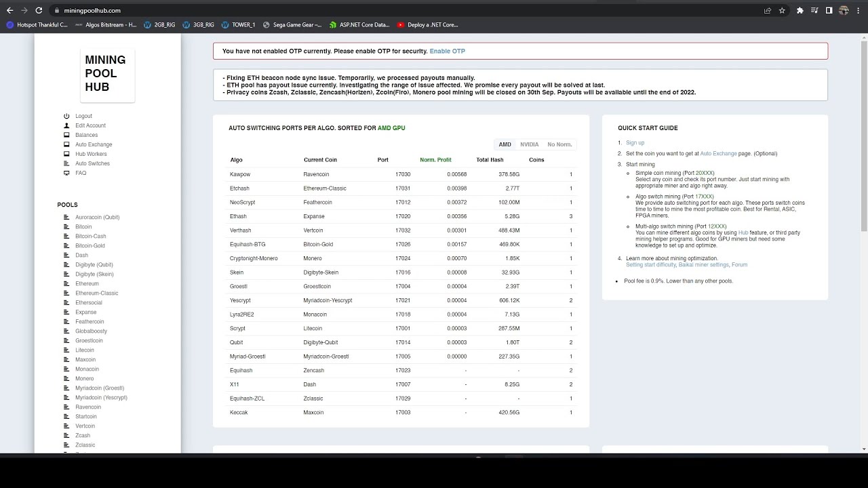This screenshot has height=488, width=868.
Task: Click the Enable OTP link
Action: 447,51
